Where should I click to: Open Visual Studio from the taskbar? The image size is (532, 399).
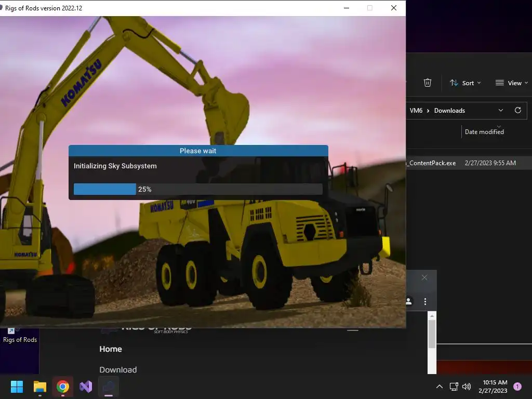click(86, 387)
